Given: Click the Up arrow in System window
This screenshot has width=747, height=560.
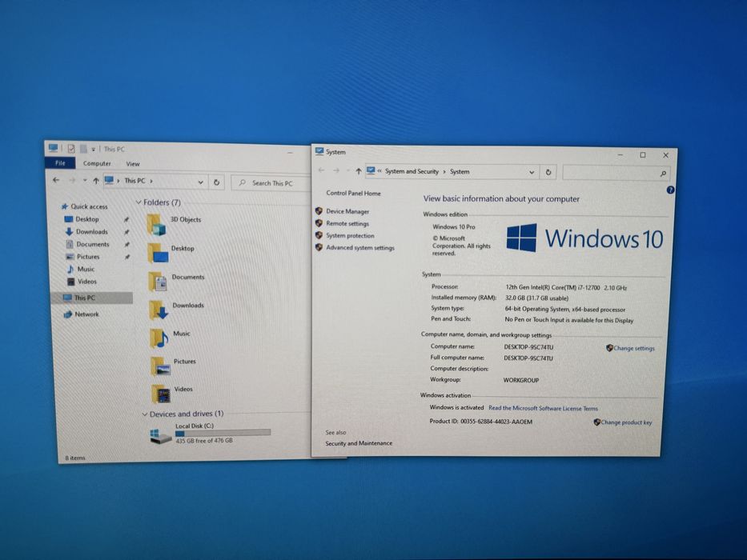Looking at the screenshot, I should coord(358,171).
